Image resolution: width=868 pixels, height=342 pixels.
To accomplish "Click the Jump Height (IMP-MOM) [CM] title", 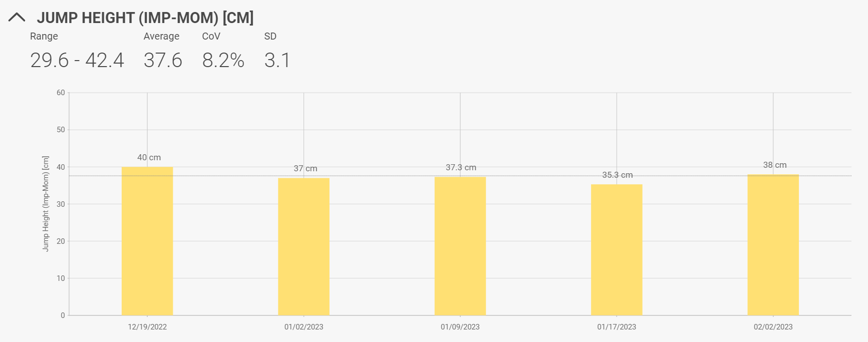I will point(145,18).
